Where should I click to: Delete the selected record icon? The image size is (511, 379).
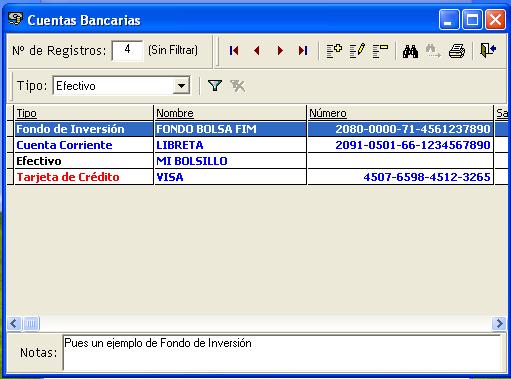(380, 51)
